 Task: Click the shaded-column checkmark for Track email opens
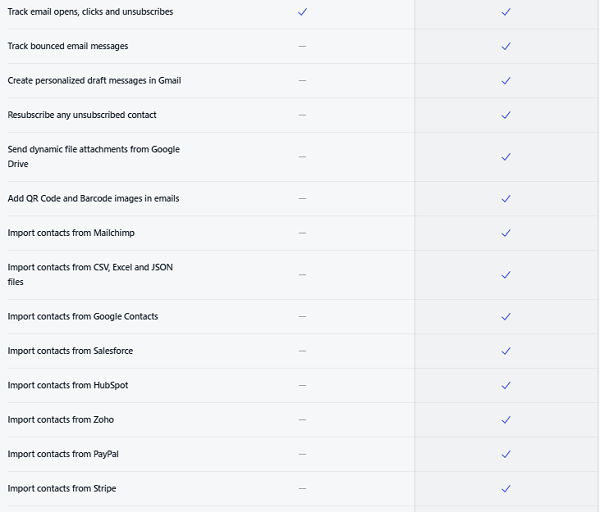click(x=506, y=12)
